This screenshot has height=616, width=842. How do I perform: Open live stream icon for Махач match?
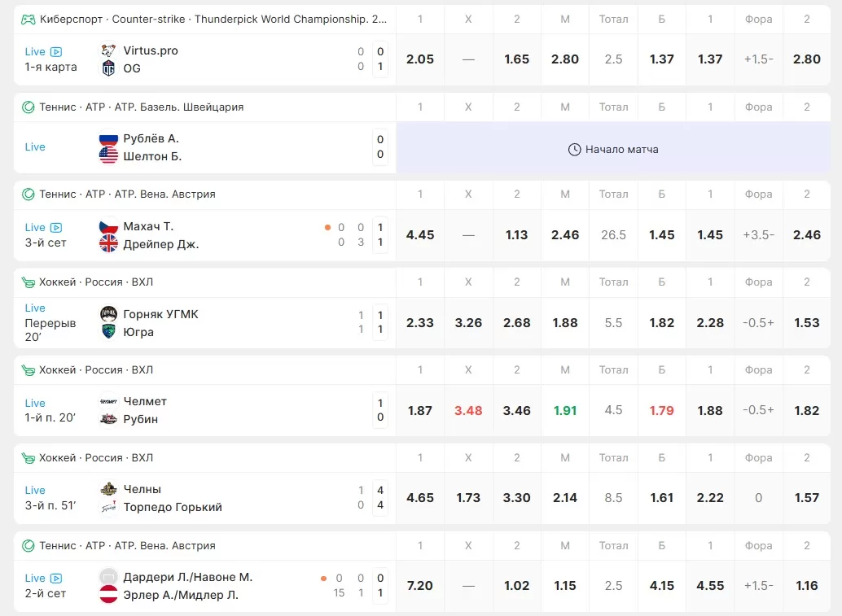coord(56,227)
